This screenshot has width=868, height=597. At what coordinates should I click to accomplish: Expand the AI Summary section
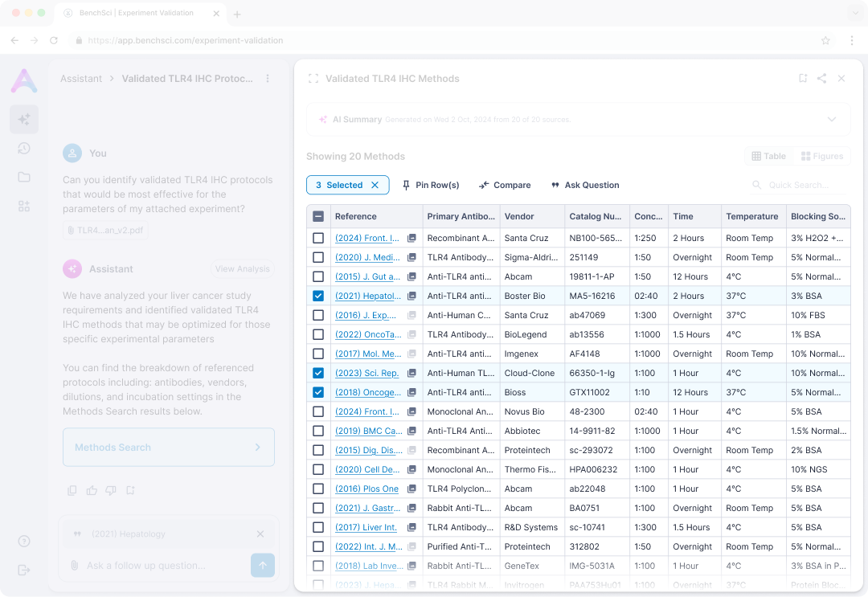click(x=833, y=119)
